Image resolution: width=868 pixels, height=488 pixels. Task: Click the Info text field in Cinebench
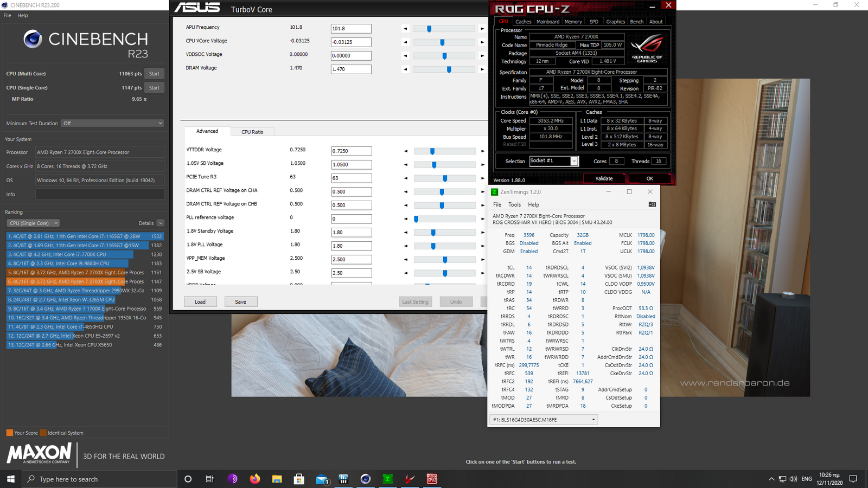pyautogui.click(x=100, y=194)
